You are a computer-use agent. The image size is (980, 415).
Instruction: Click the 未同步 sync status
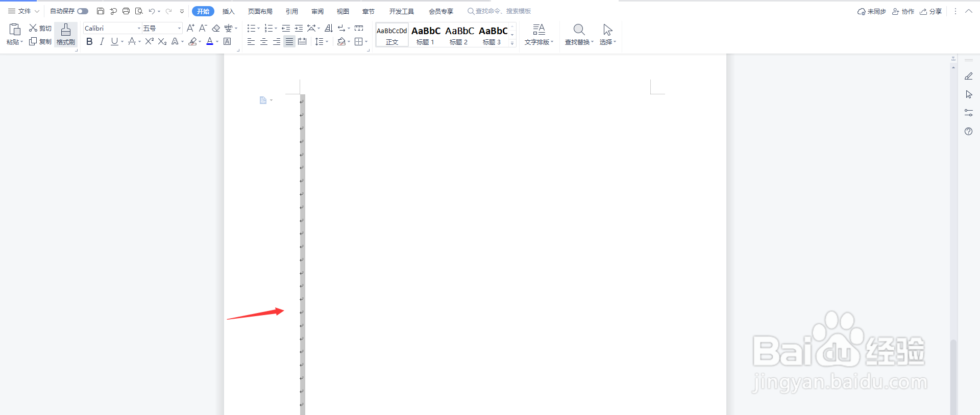872,11
